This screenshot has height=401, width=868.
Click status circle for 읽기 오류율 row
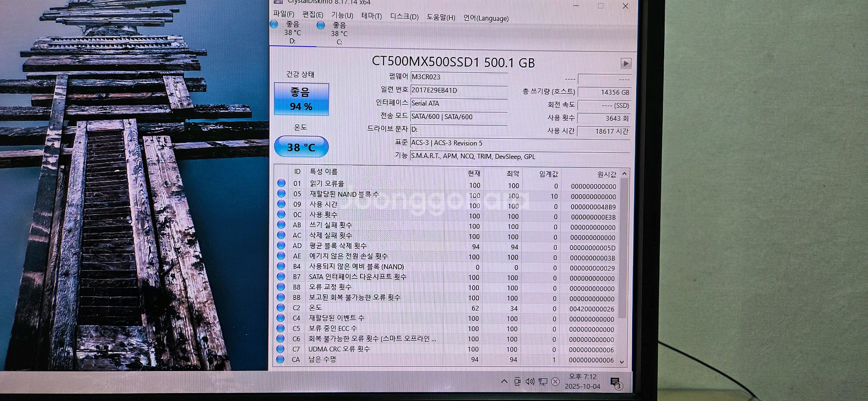(281, 183)
